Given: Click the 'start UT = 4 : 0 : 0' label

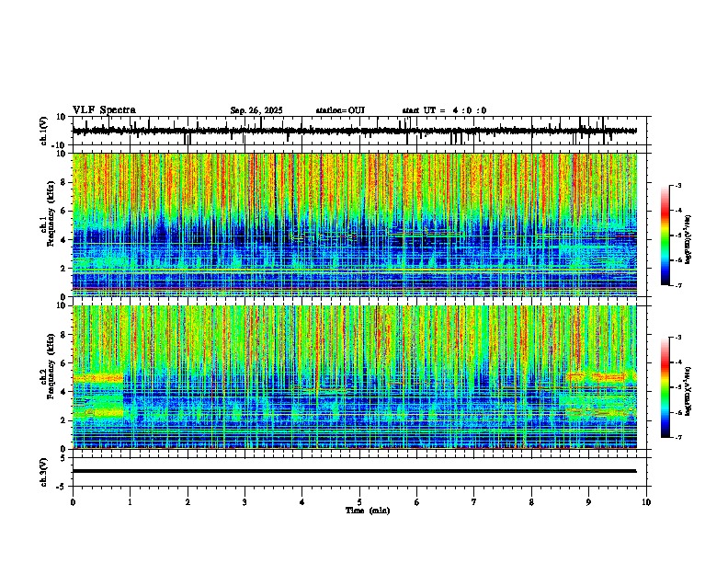Looking at the screenshot, I should tap(444, 110).
